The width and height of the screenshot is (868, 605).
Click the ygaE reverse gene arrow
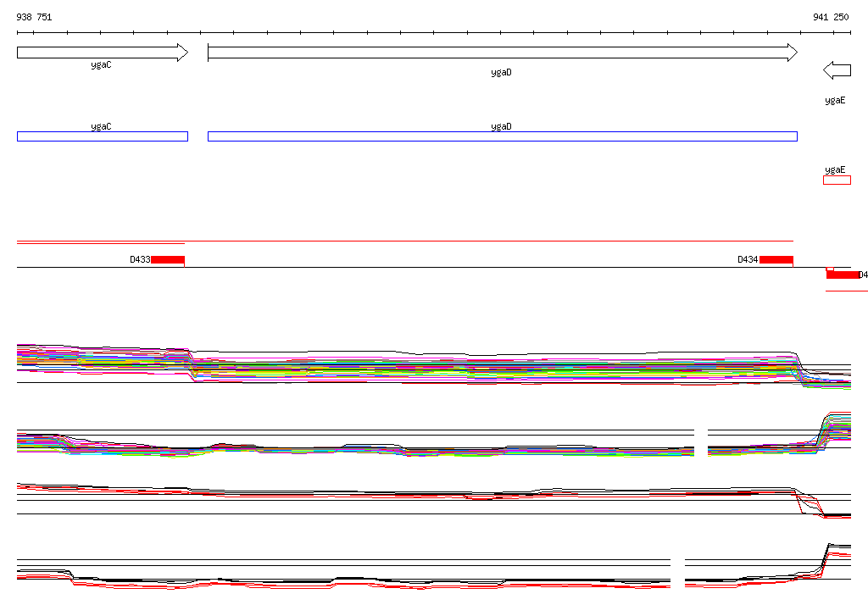click(x=837, y=70)
